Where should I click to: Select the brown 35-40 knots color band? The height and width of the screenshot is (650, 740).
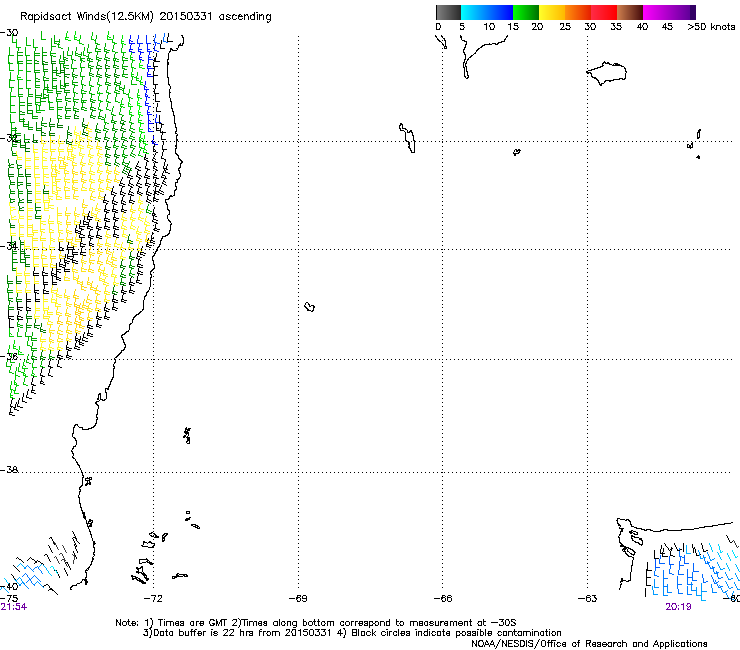pos(630,12)
